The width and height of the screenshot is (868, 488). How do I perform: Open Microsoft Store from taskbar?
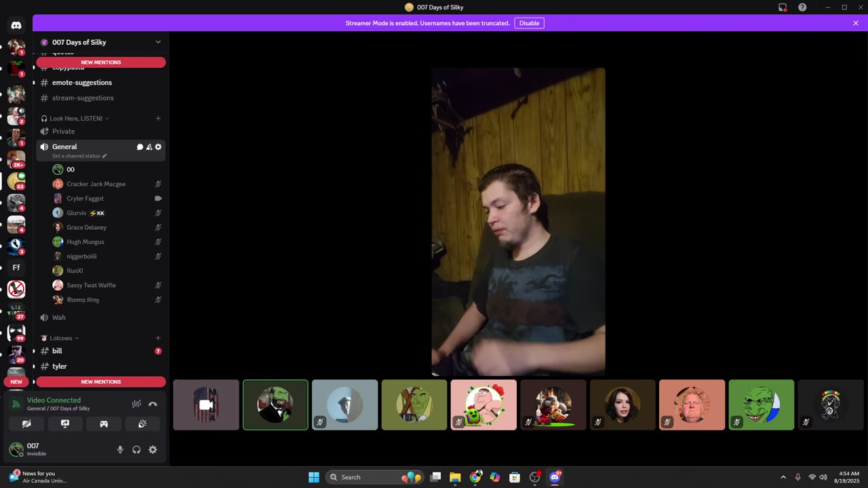515,477
